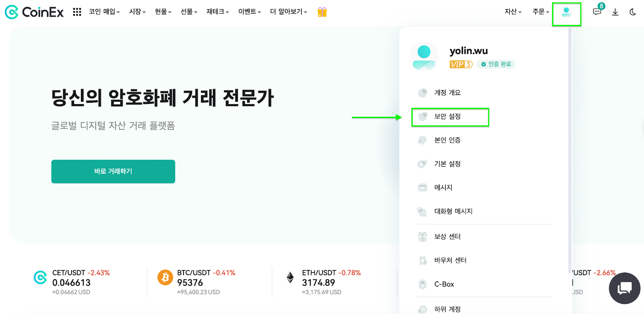Open the highlighted profile avatar icon
The width and height of the screenshot is (644, 314).
click(567, 12)
